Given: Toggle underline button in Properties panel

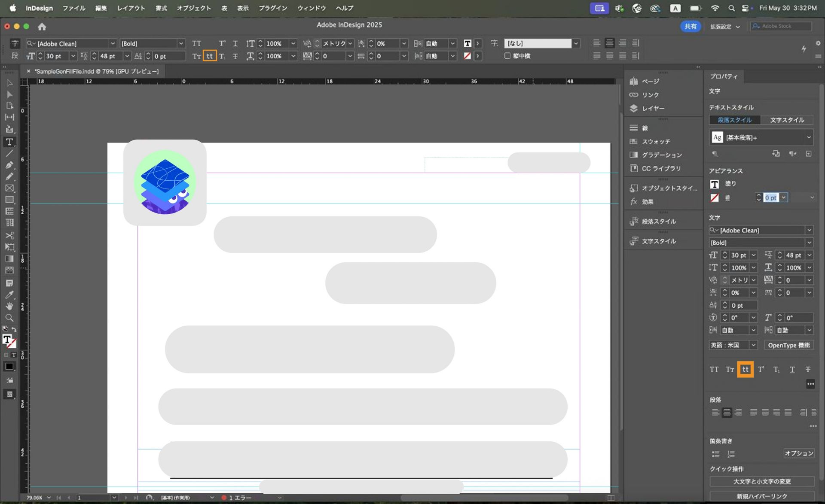Looking at the screenshot, I should (792, 369).
